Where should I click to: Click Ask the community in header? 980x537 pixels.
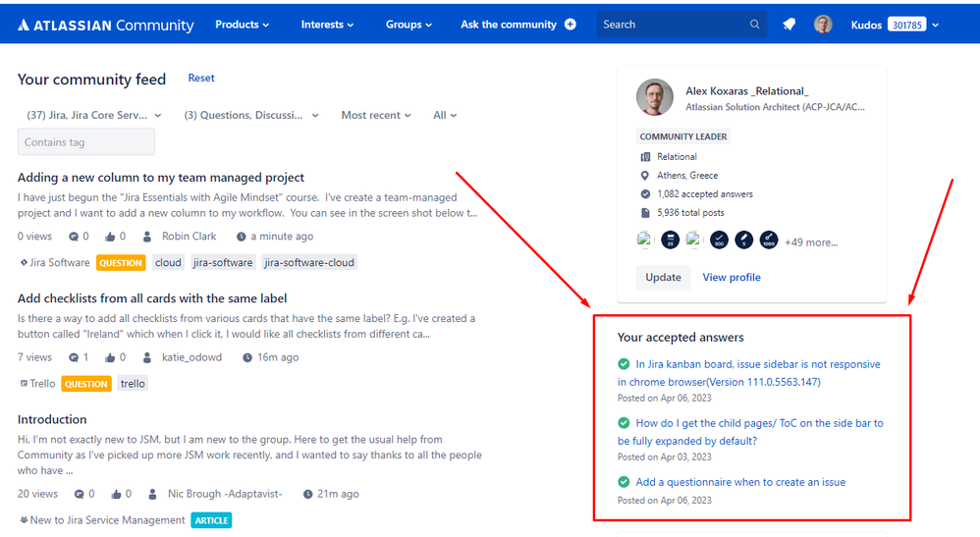508,25
